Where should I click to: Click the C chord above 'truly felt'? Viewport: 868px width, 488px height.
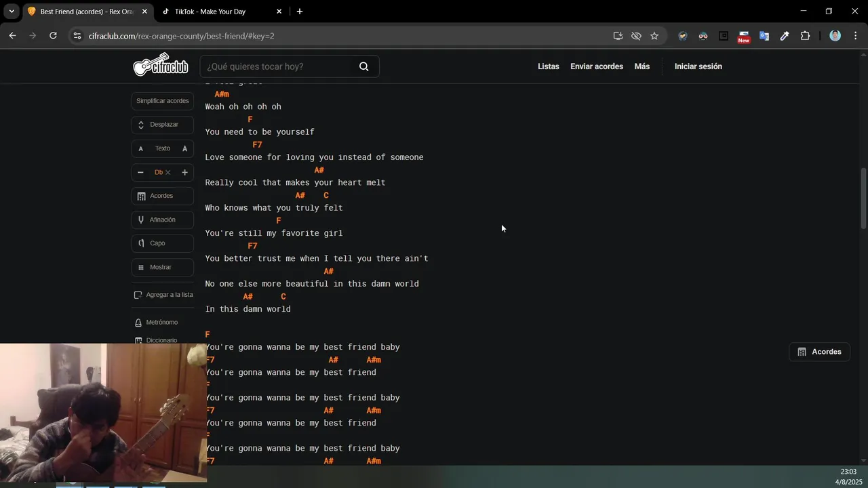coord(326,195)
